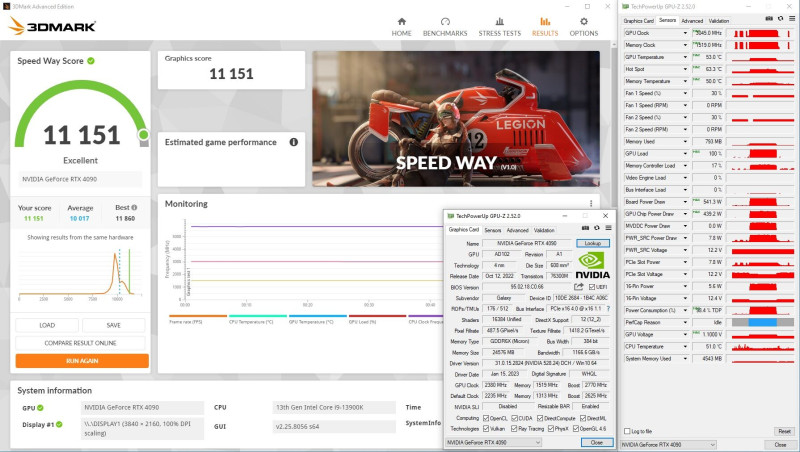Image resolution: width=800 pixels, height=452 pixels.
Task: Click the info icon beside Estimated game performance
Action: (x=293, y=142)
